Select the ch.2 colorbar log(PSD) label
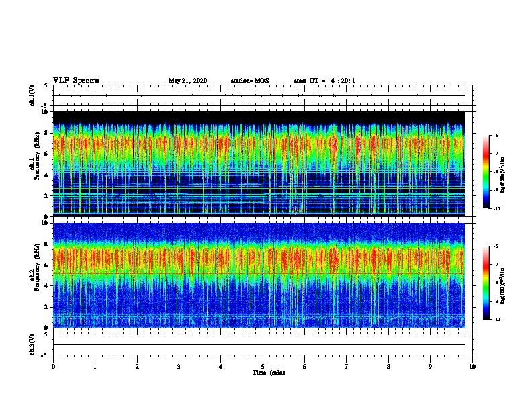 (x=503, y=285)
